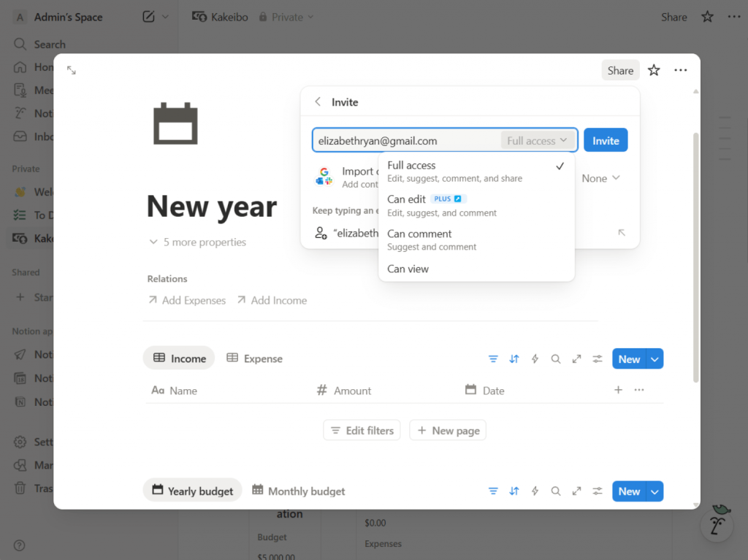748x560 pixels.
Task: Click the blue Invite button
Action: pyautogui.click(x=606, y=140)
